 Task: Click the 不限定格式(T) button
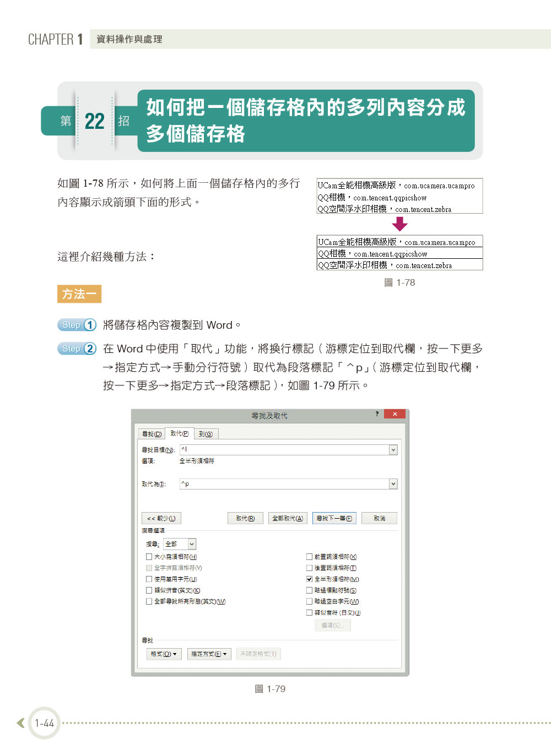[x=258, y=654]
